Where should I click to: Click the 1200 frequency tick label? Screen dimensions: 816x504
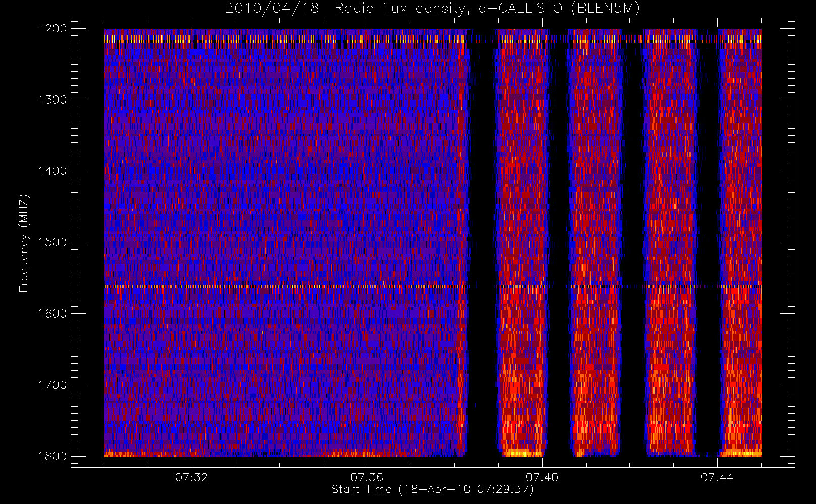[x=52, y=29]
